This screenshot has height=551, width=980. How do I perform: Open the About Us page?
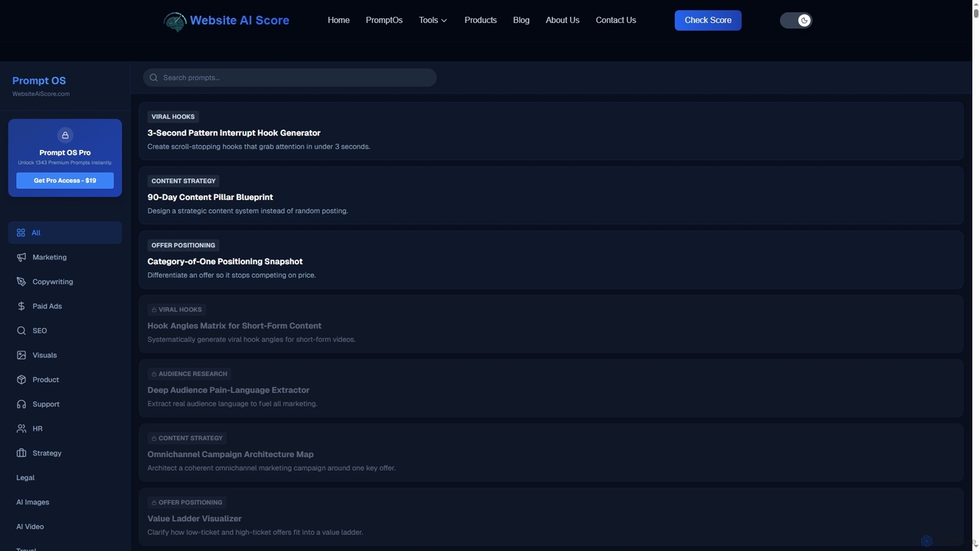pos(563,20)
